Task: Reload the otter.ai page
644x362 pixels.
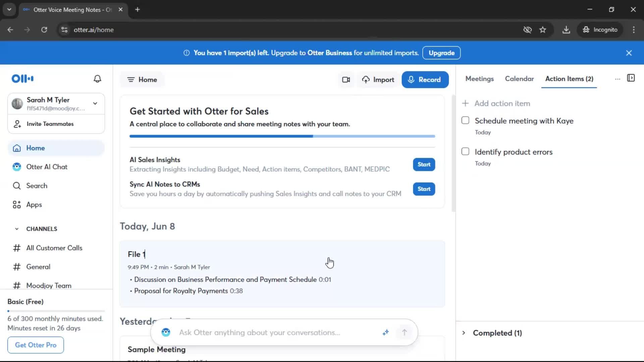Action: 44,30
